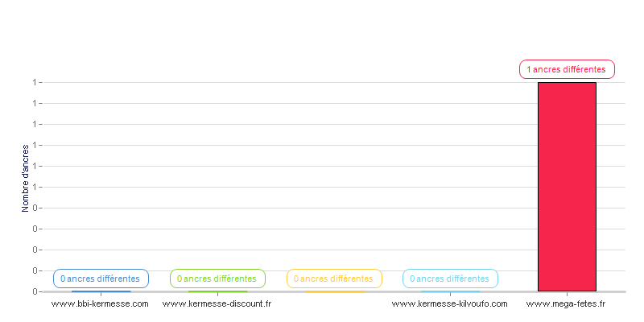Click the '1 ancres différentes' red label
Viewport: 644px width, 322px height.
tap(567, 69)
